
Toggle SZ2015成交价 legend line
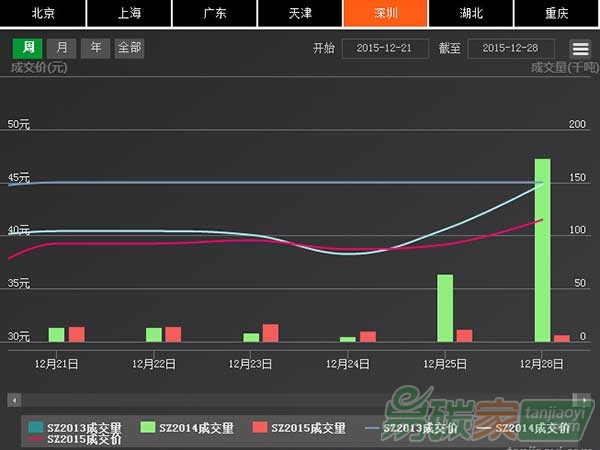tap(84, 439)
